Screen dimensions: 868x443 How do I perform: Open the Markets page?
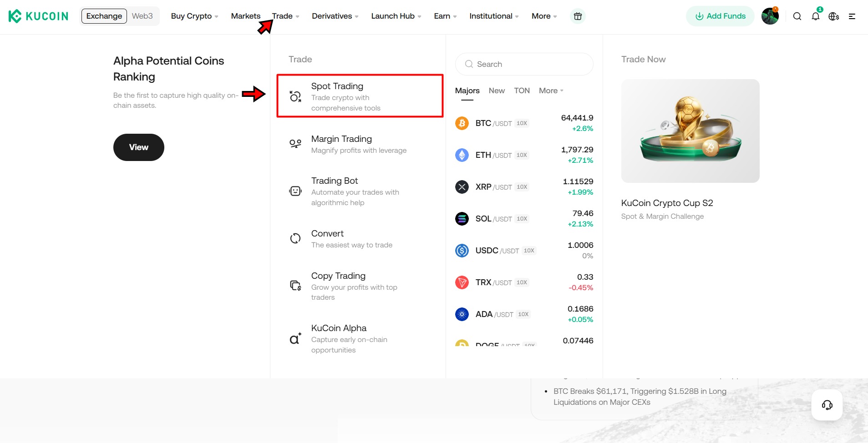(x=246, y=16)
